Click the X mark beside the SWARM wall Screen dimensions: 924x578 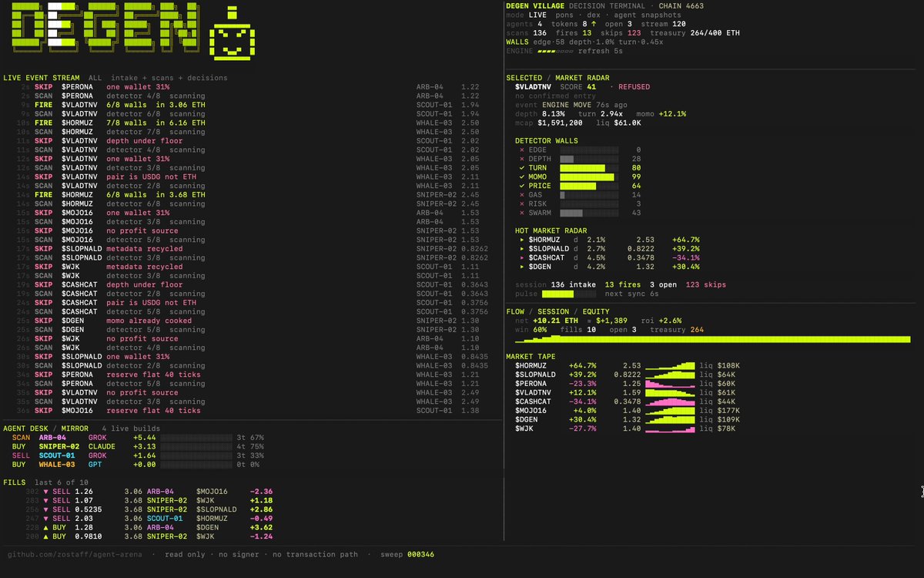coord(522,213)
